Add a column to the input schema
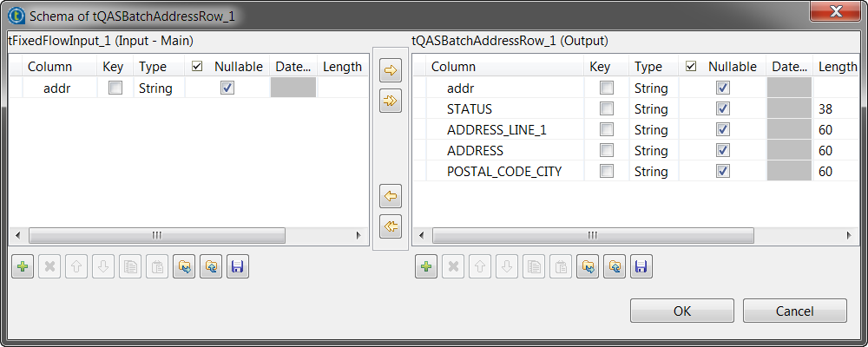Viewport: 868px width, 347px height. coord(23,266)
